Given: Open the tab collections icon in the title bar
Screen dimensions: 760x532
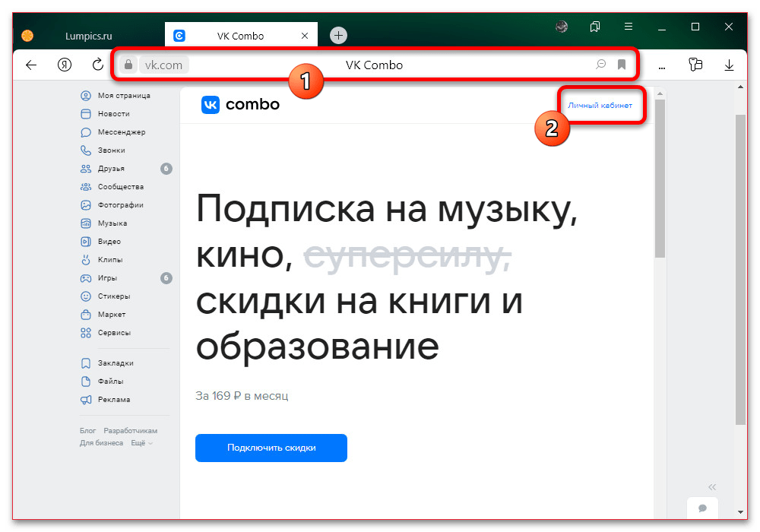Looking at the screenshot, I should [x=595, y=27].
